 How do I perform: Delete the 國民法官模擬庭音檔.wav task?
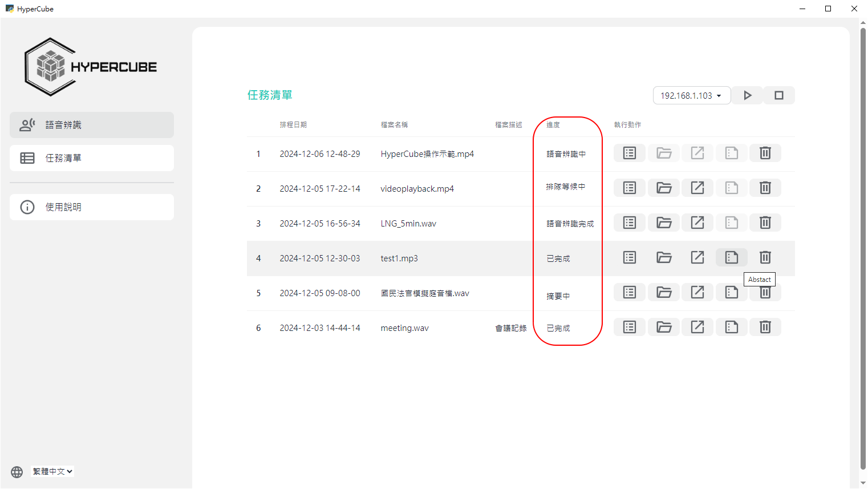(x=765, y=293)
